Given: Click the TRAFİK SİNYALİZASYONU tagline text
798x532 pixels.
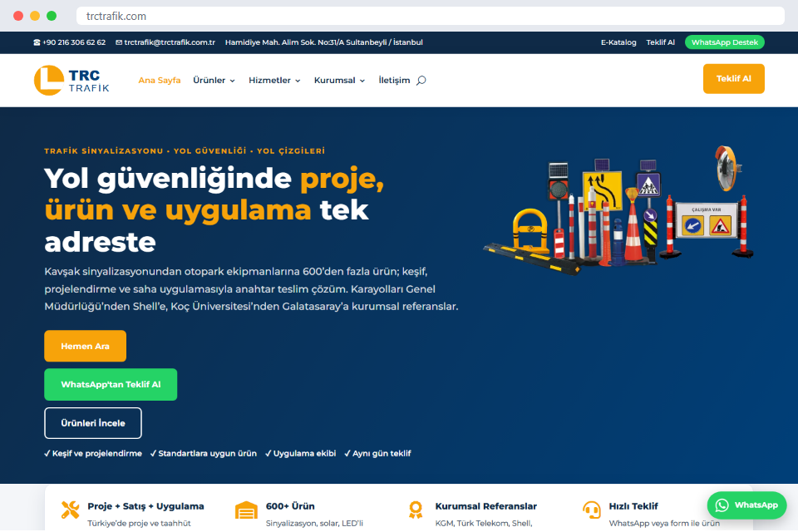Looking at the screenshot, I should 185,151.
